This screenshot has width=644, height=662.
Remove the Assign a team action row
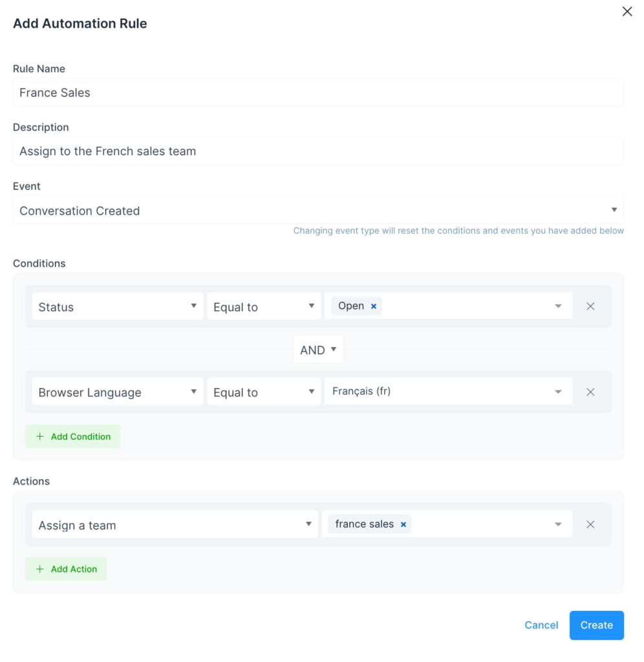click(590, 524)
